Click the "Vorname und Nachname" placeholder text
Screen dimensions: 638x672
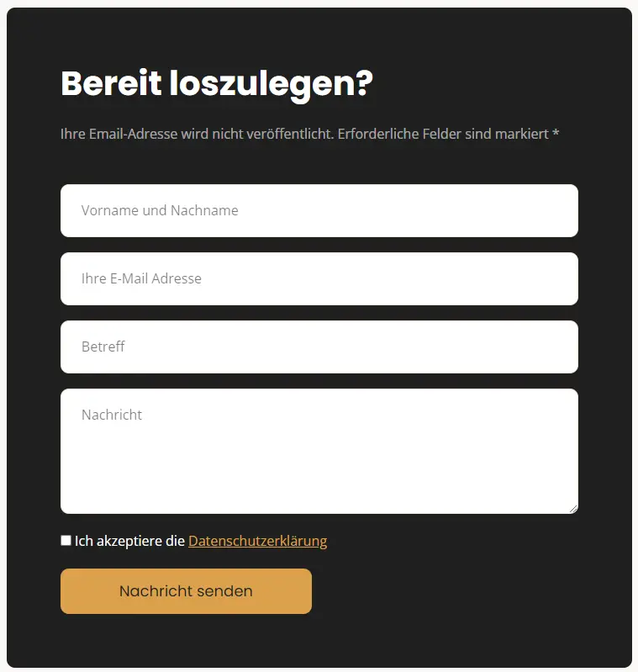tap(160, 210)
